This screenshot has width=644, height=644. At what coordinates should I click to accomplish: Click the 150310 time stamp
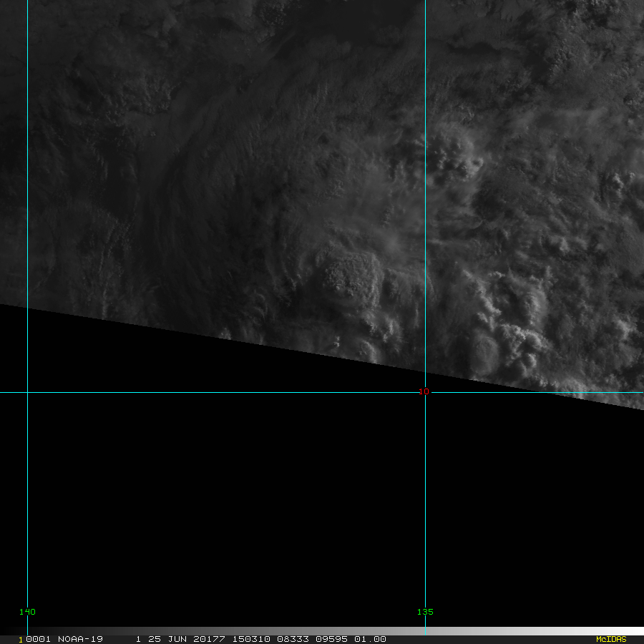[255, 639]
